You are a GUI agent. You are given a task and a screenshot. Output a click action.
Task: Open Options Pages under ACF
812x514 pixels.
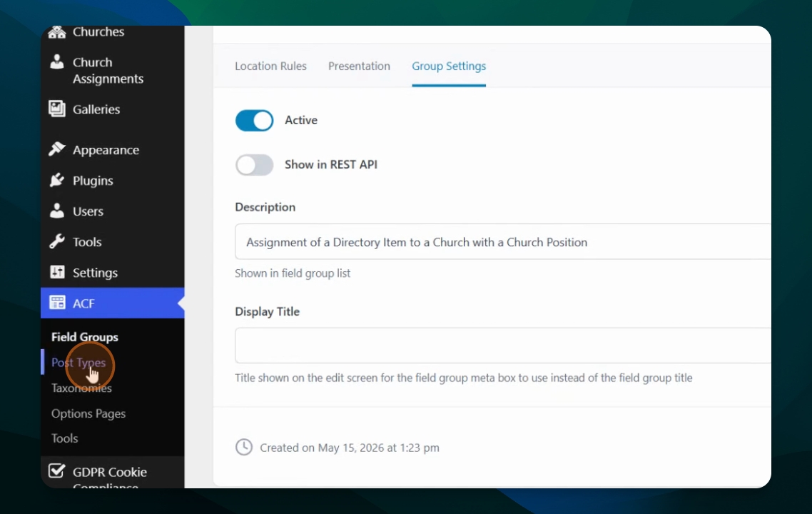point(88,413)
